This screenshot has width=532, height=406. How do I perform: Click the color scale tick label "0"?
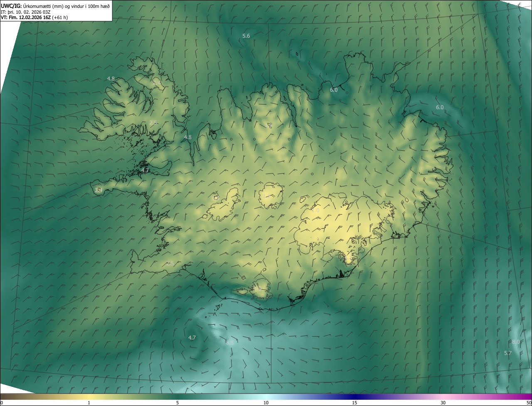click(2, 403)
